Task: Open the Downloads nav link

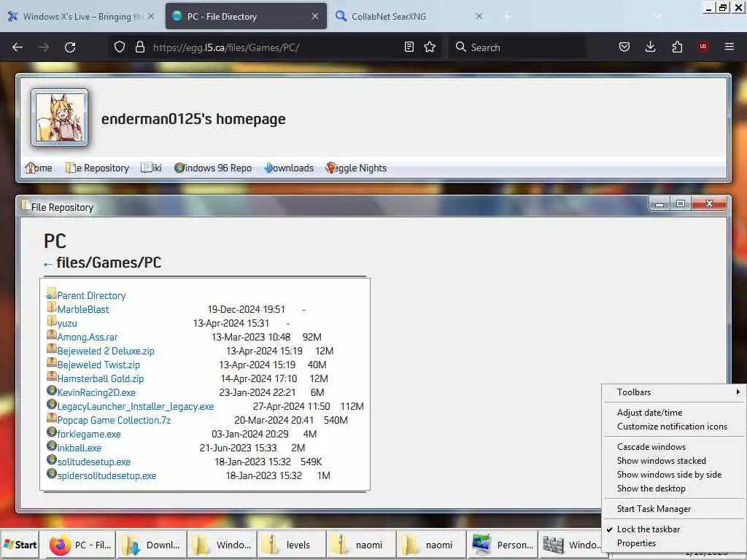Action: point(289,168)
